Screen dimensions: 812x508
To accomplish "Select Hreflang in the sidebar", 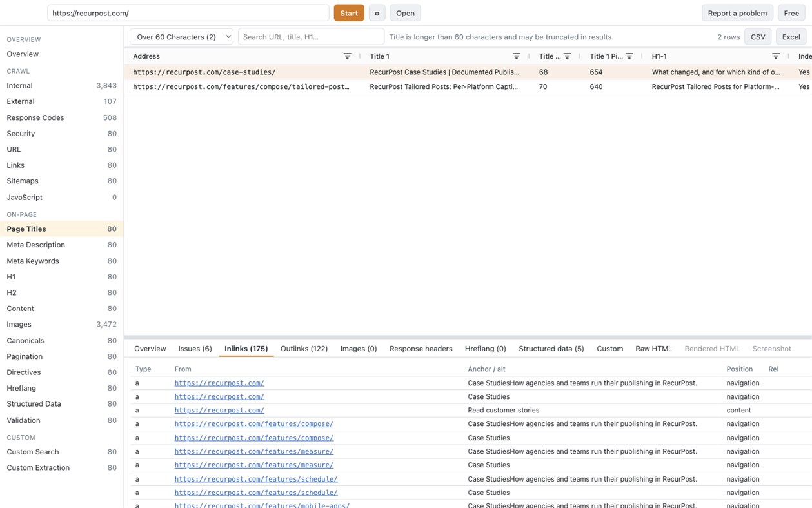I will pyautogui.click(x=62, y=388).
